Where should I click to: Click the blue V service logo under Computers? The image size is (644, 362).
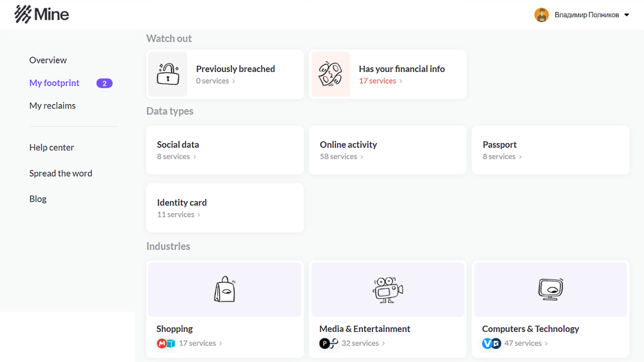click(x=487, y=343)
